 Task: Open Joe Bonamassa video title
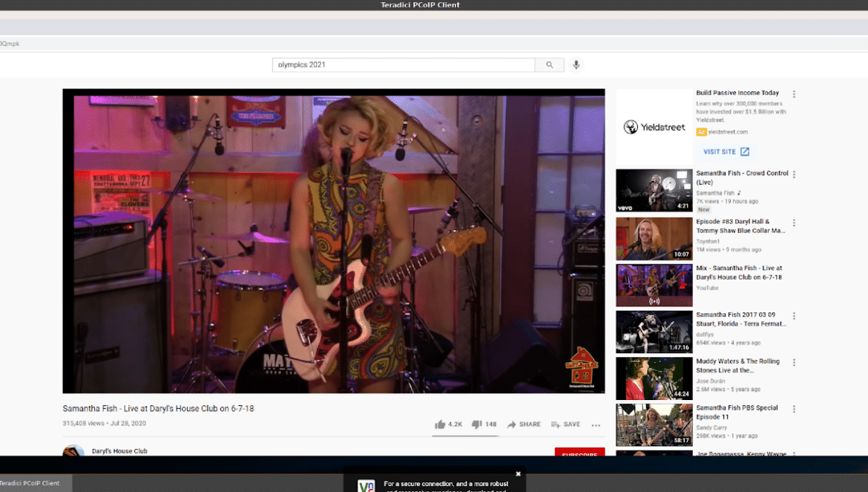click(741, 454)
